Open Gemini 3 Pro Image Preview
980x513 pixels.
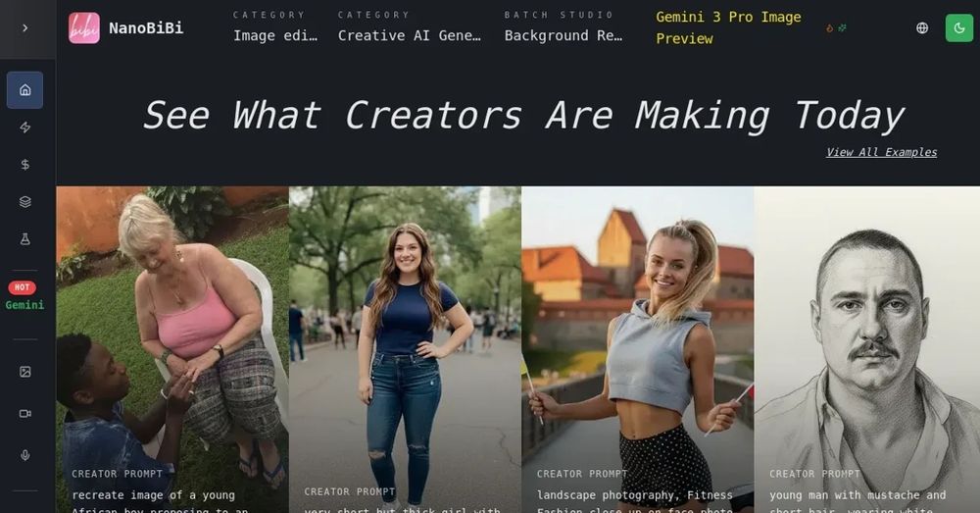[x=728, y=27]
